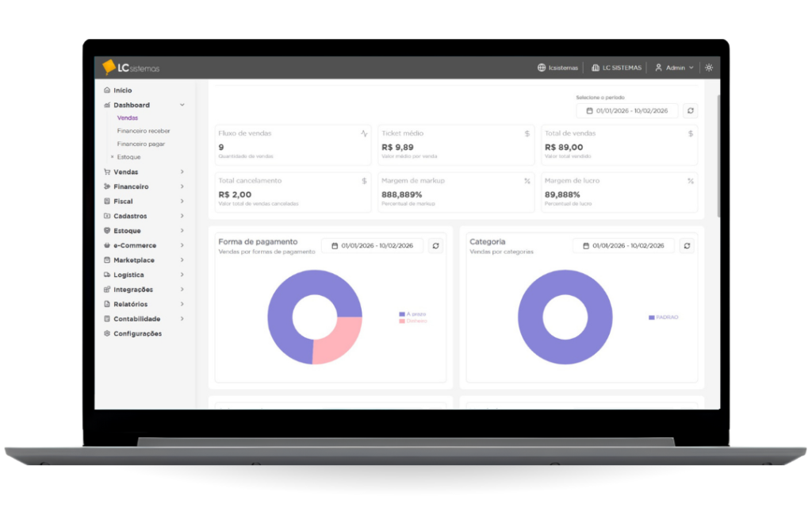
Task: Open Configurações in the sidebar
Action: [137, 333]
